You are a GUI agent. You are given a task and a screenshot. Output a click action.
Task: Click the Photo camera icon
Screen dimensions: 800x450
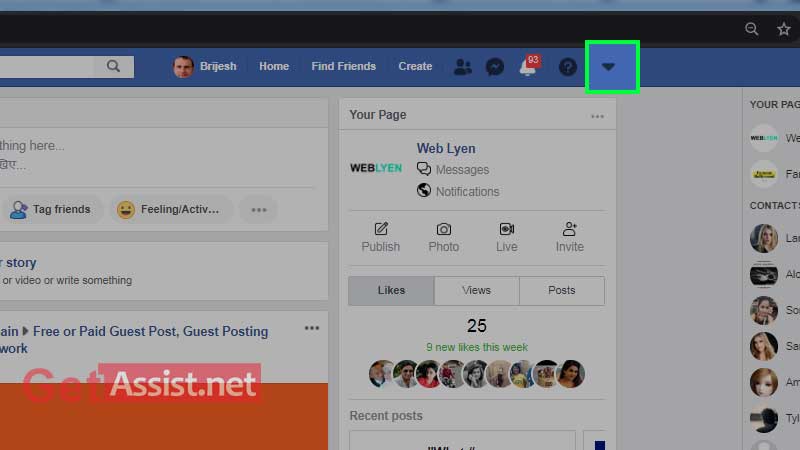[444, 229]
